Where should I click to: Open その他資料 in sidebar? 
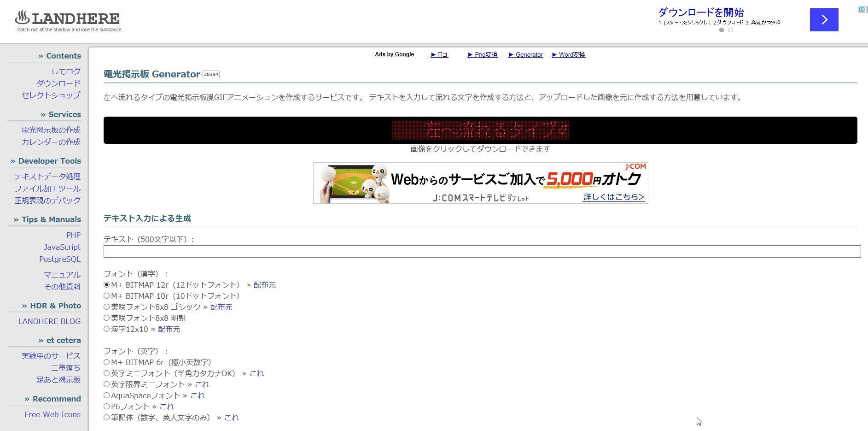tap(62, 287)
